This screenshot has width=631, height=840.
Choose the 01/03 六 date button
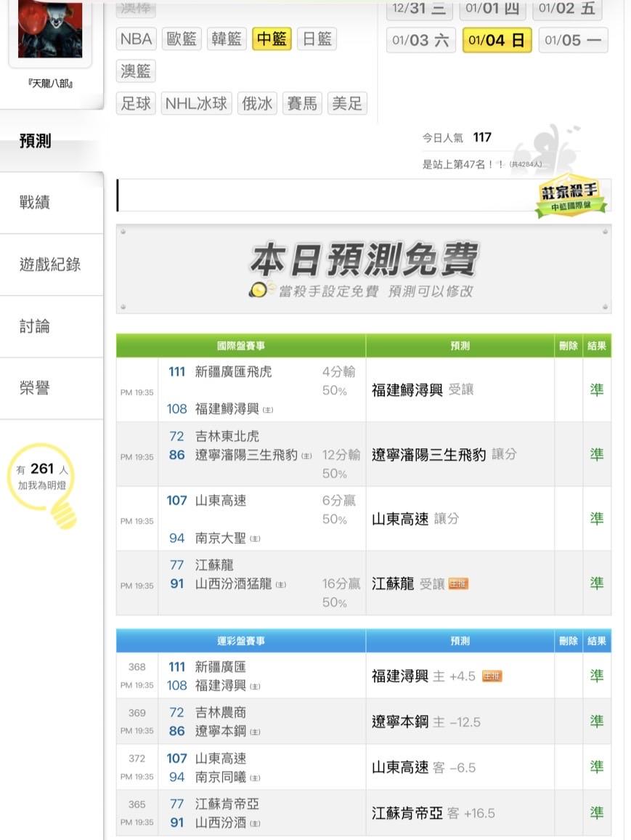click(x=420, y=40)
